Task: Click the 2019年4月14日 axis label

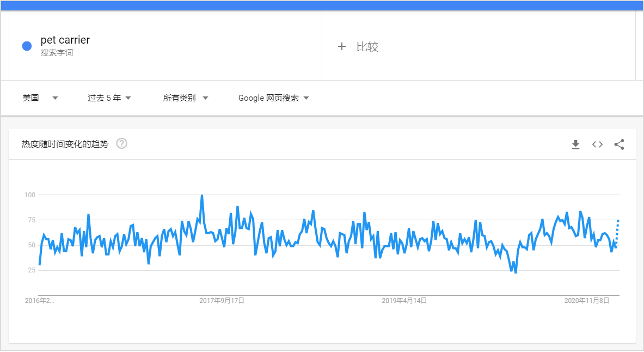Action: (x=404, y=301)
